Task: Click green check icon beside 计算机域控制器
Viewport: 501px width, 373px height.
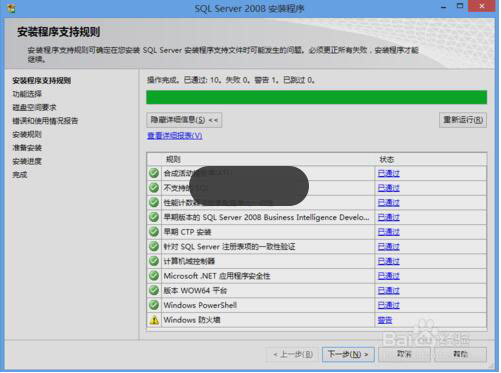Action: click(154, 261)
